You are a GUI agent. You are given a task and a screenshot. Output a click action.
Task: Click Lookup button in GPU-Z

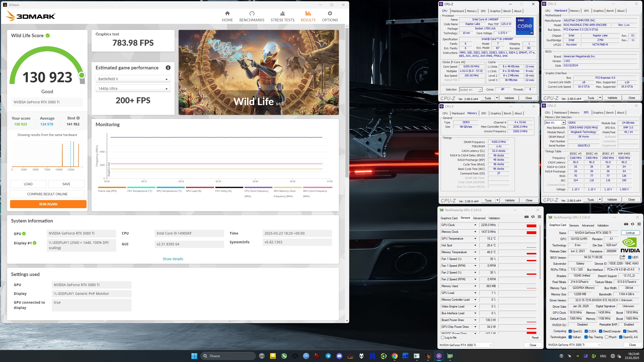(630, 233)
